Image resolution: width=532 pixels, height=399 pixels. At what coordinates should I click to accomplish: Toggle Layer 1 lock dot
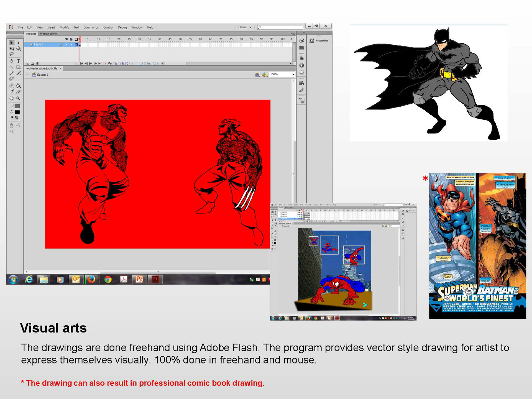click(71, 45)
